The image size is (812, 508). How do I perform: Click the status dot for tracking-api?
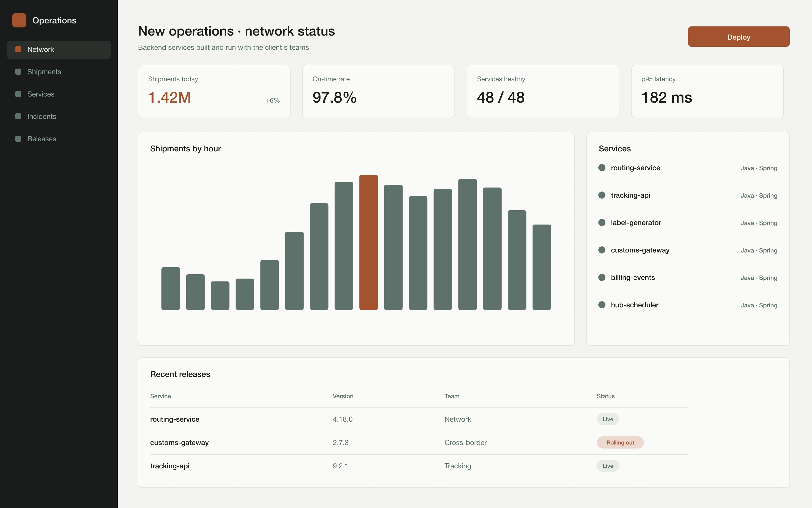click(602, 195)
